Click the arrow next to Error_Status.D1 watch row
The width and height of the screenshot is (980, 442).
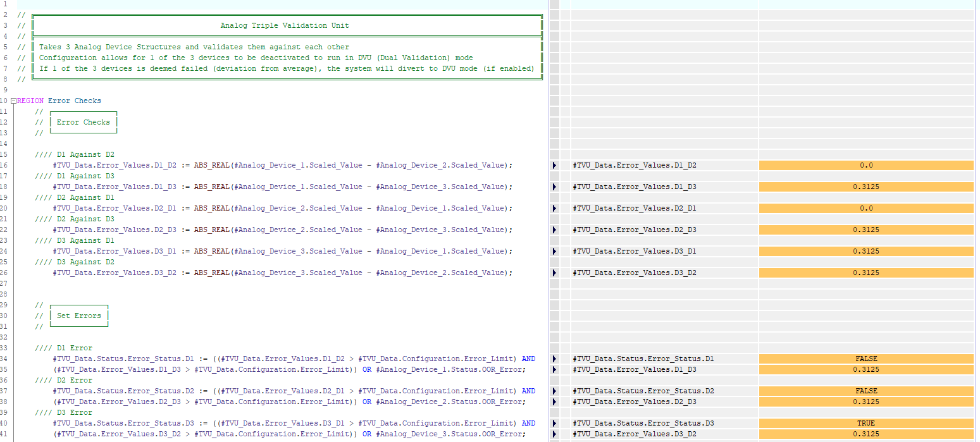(x=555, y=359)
